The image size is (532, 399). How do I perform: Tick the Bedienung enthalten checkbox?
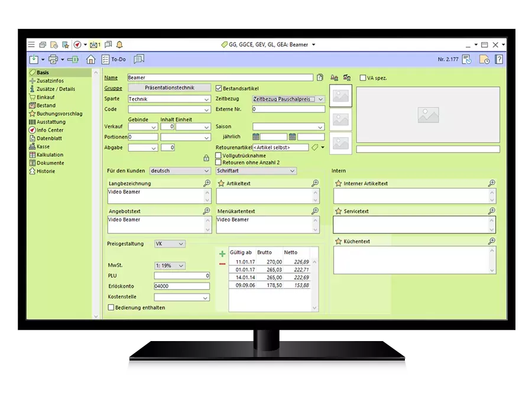point(111,307)
